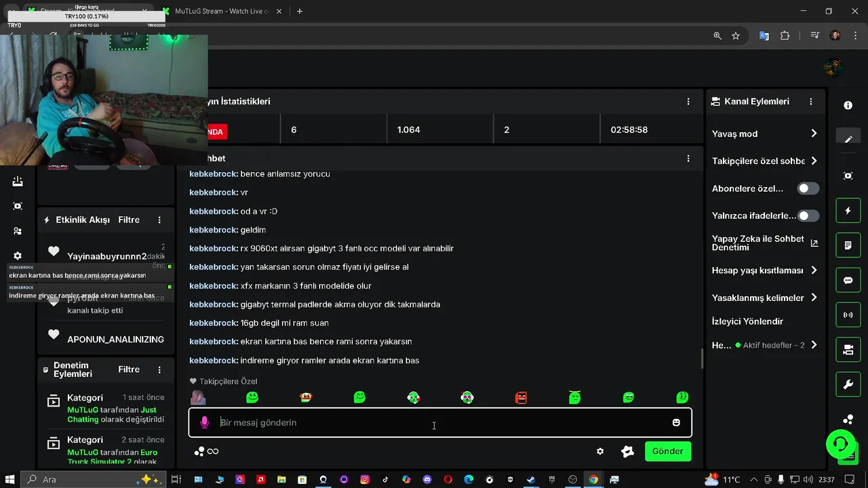
Task: Toggle the channel actions camera widget icon
Action: (848, 350)
